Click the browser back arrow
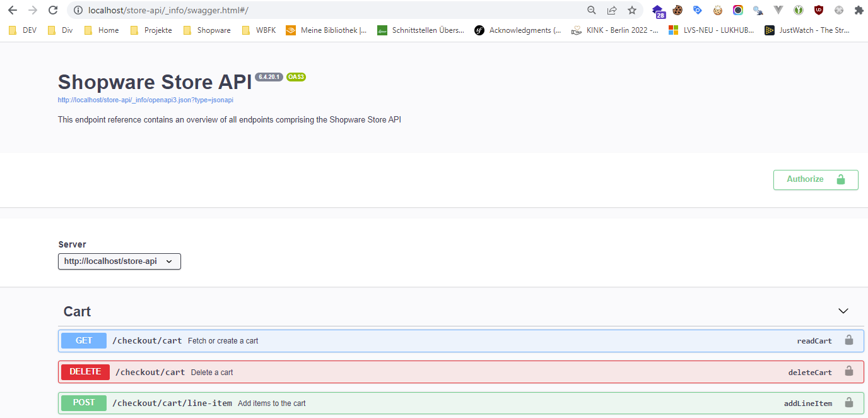Viewport: 868px width, 418px height. click(13, 10)
